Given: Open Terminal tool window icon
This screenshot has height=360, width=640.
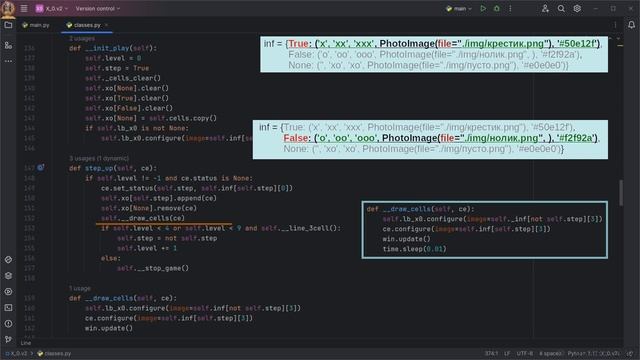Looking at the screenshot, I should (x=8, y=308).
